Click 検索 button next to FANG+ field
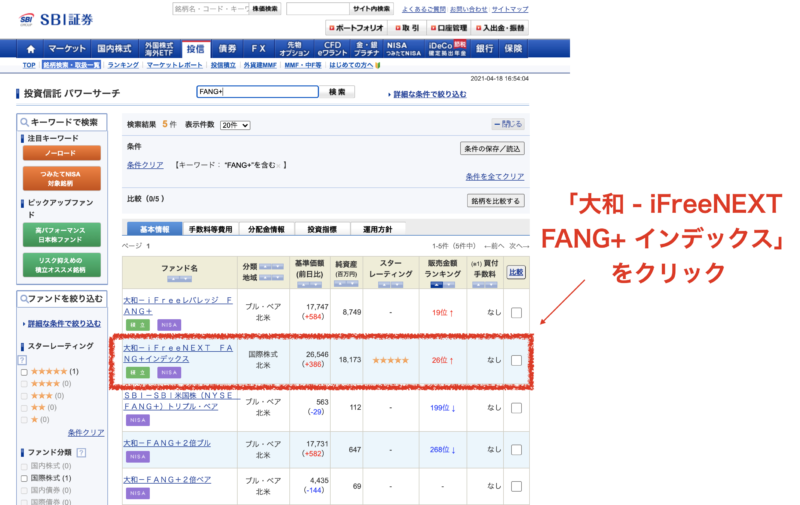 click(x=337, y=92)
